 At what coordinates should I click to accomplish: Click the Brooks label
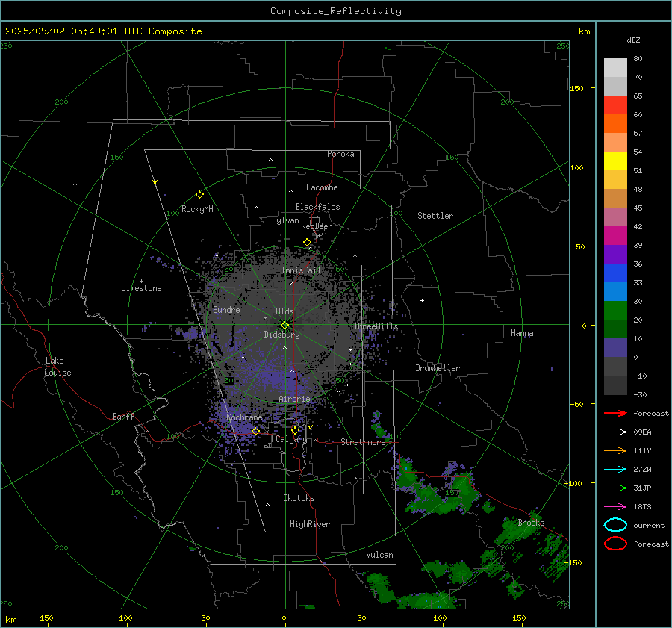click(531, 523)
